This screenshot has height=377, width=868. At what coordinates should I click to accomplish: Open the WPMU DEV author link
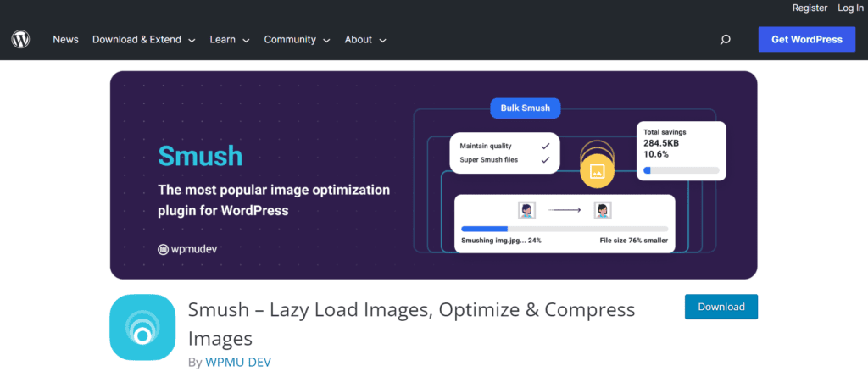click(238, 362)
